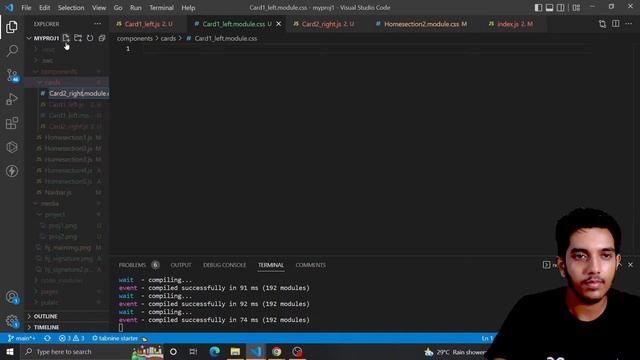Open the lightning bolt extension icon
Viewport: 640px width, 360px height.
coord(12,171)
